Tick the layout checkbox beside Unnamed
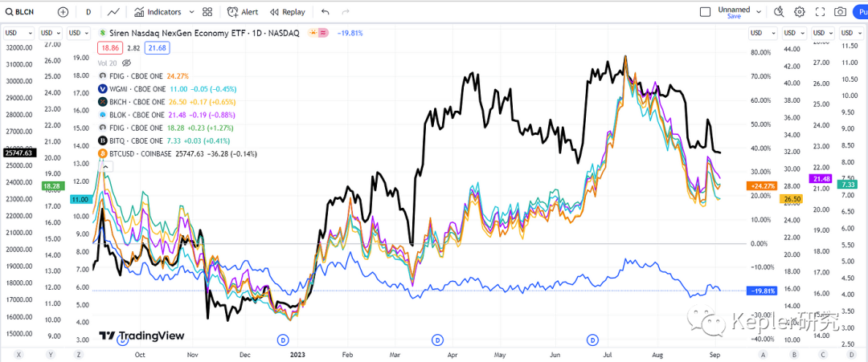 (x=706, y=11)
